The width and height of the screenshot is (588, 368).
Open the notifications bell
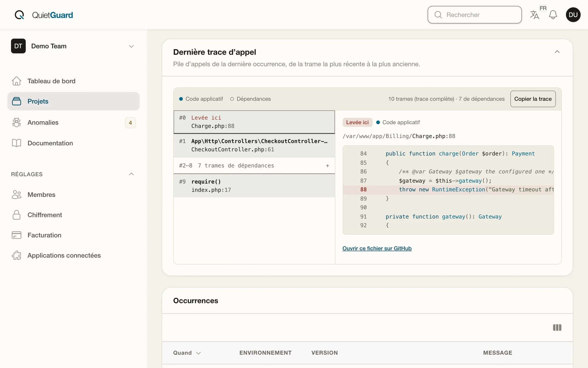coord(553,15)
